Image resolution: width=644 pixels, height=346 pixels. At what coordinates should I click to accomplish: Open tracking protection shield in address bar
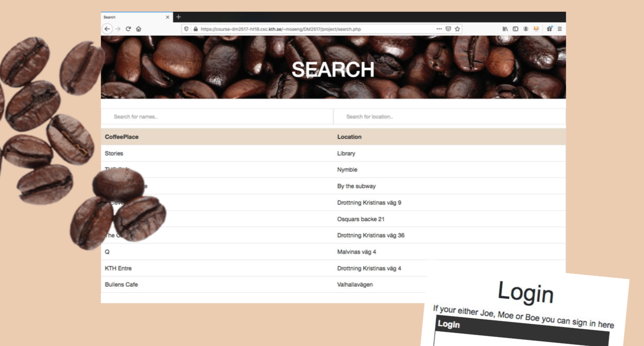coord(186,29)
